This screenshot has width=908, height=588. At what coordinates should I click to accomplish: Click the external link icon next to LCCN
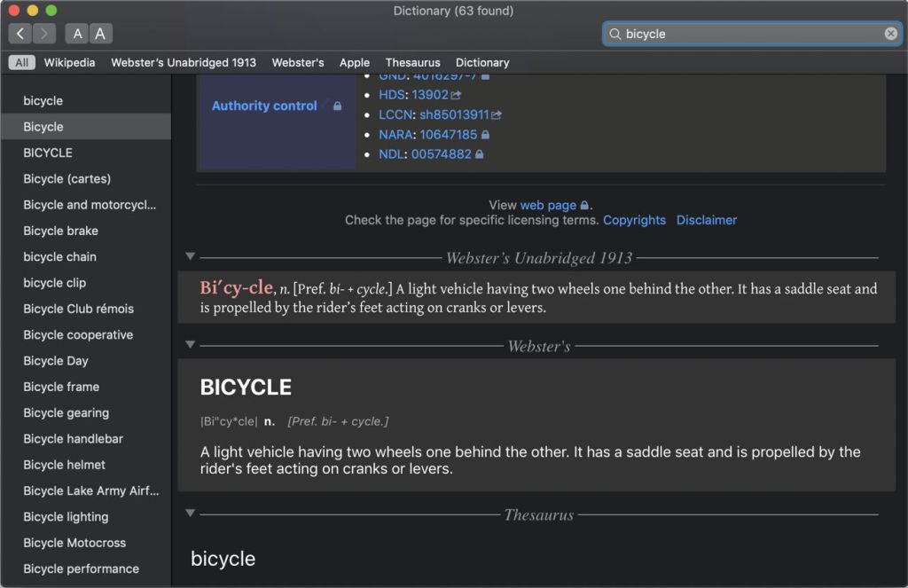(x=497, y=115)
